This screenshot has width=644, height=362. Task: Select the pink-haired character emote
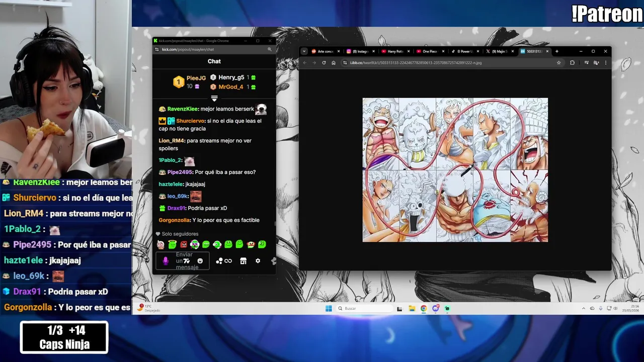[x=160, y=244]
